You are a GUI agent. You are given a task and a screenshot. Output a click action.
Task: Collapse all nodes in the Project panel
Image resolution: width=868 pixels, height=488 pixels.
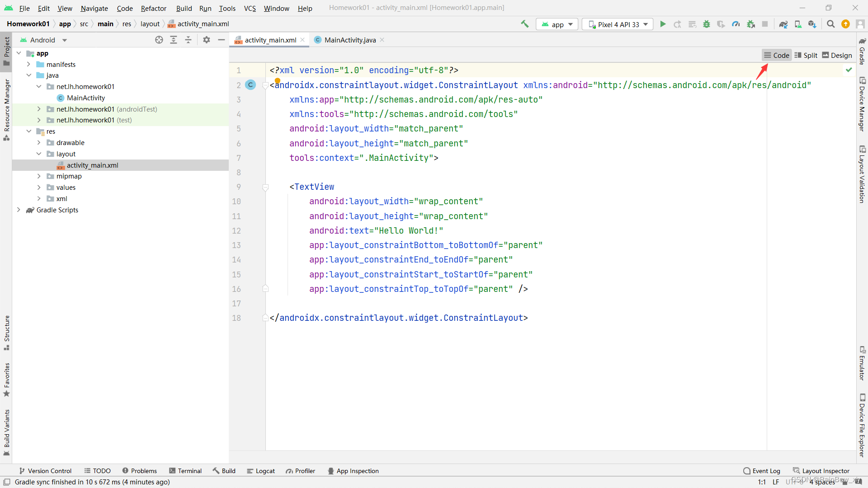[189, 40]
